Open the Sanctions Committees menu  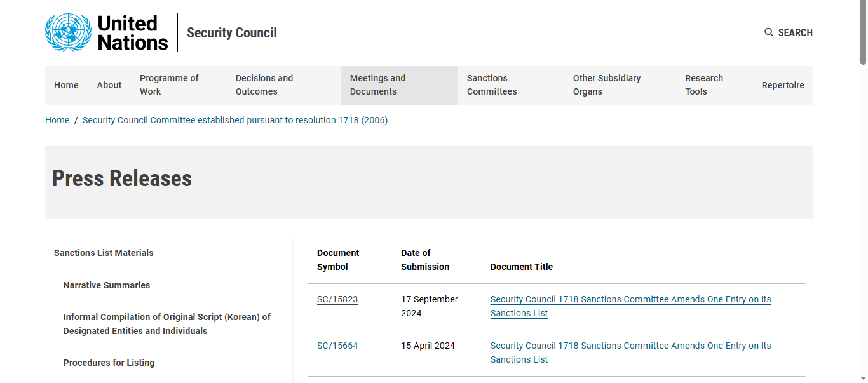(x=511, y=85)
